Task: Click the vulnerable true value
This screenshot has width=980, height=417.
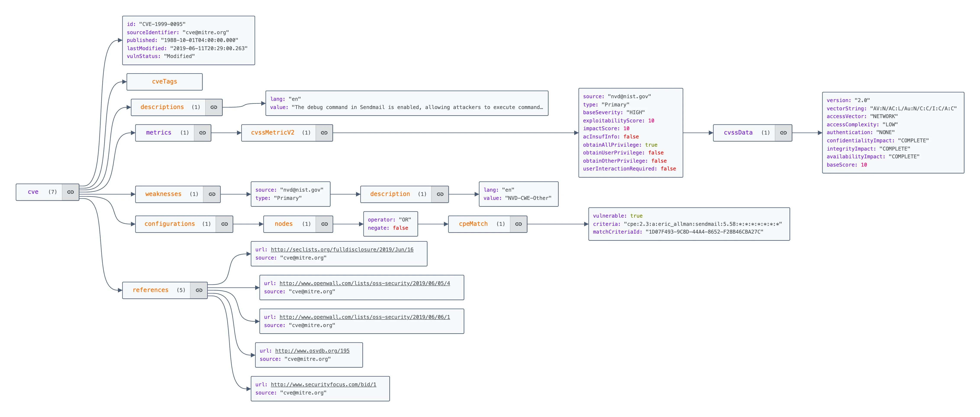Action: (636, 216)
